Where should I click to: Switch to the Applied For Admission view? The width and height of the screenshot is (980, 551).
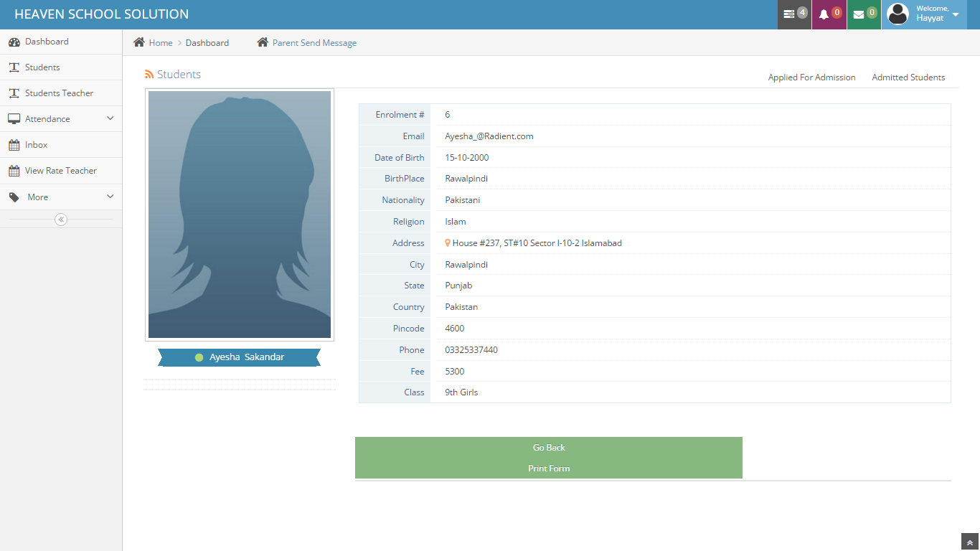[x=811, y=77]
